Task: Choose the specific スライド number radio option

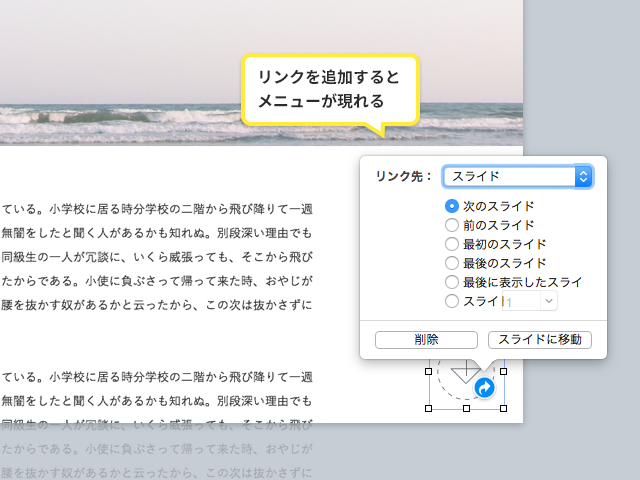Action: coord(452,301)
